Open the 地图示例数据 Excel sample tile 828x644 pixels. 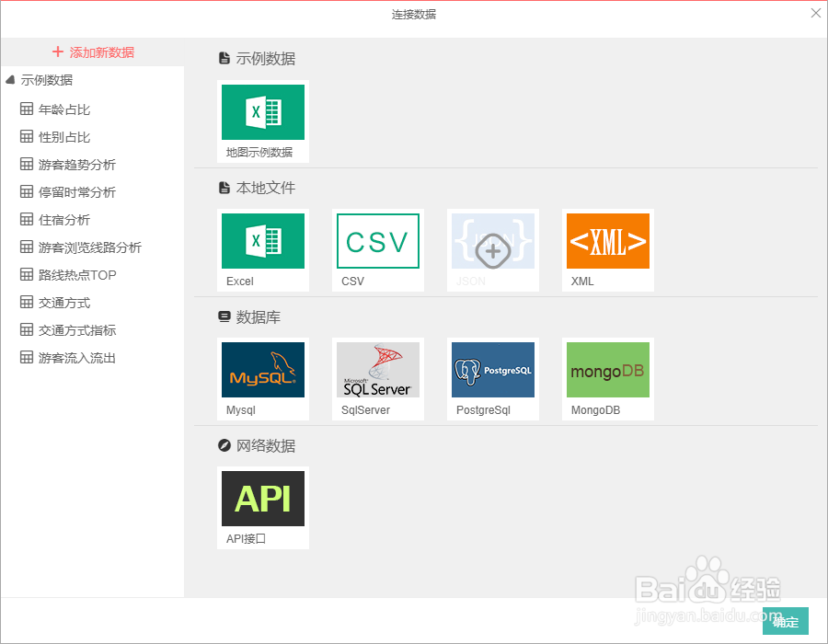(x=263, y=121)
